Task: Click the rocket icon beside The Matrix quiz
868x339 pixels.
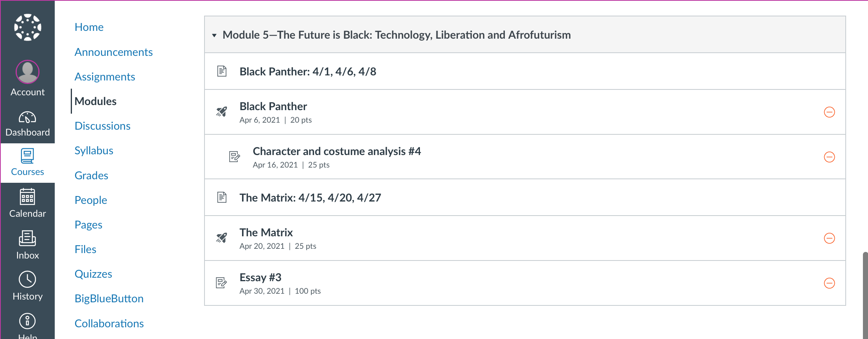Action: tap(222, 238)
